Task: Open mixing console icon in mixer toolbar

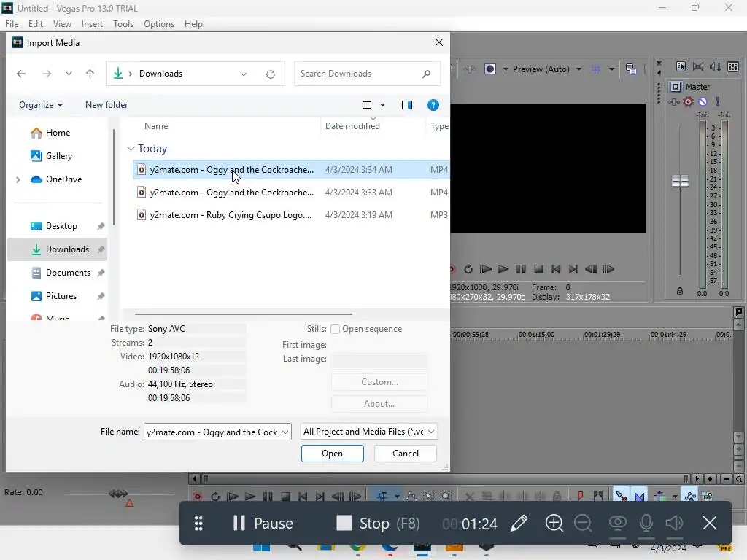Action: (x=733, y=66)
